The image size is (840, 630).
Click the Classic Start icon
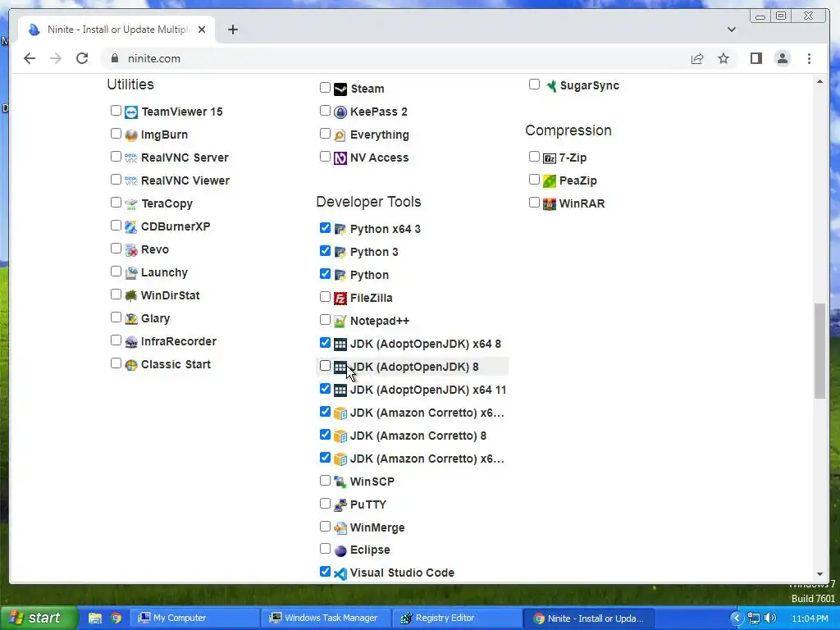click(131, 365)
